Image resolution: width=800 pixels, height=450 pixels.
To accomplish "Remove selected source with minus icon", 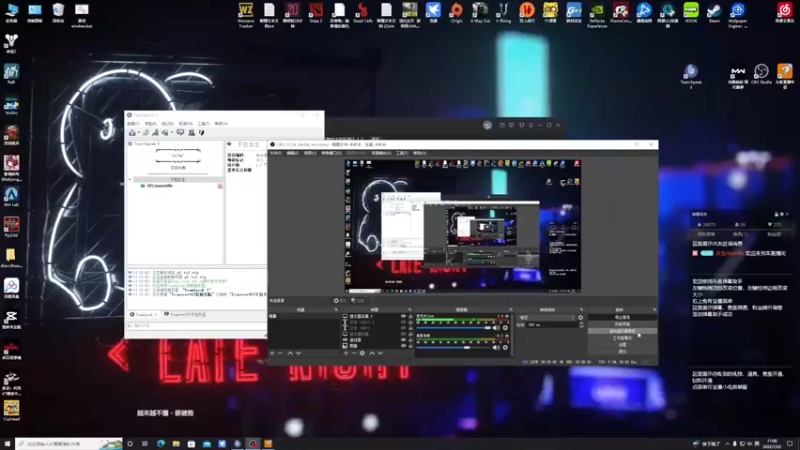I will 354,353.
